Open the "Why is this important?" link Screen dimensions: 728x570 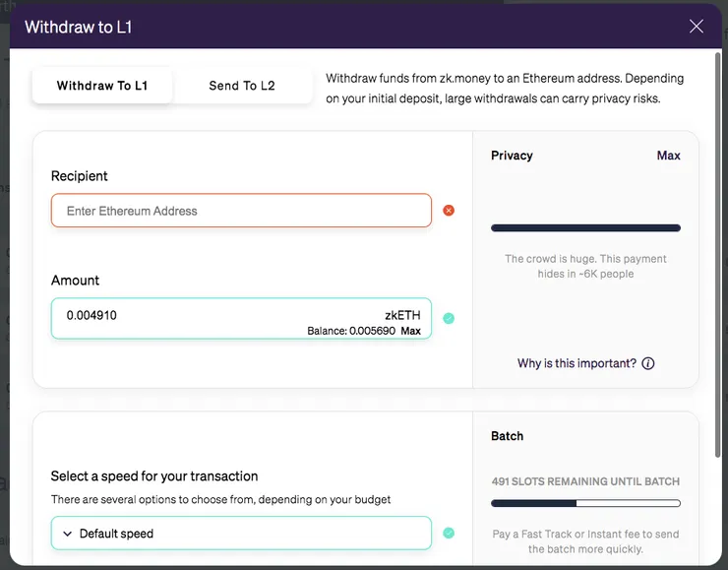pos(576,363)
